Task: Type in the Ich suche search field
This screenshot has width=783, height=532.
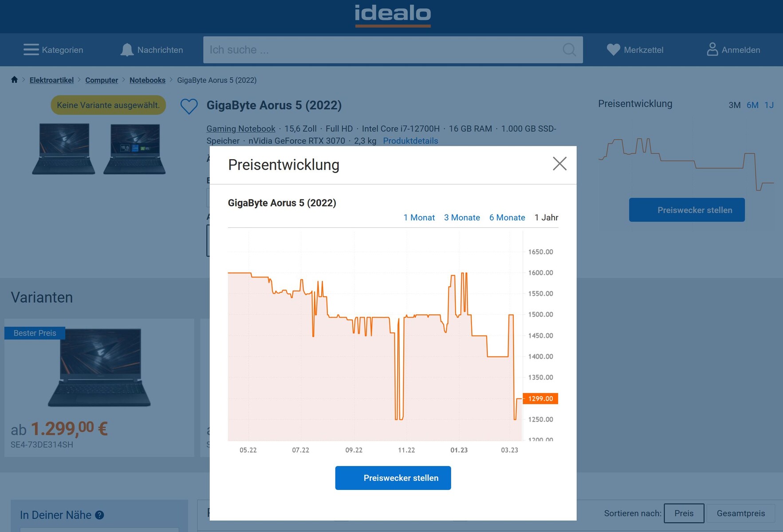Action: 382,50
